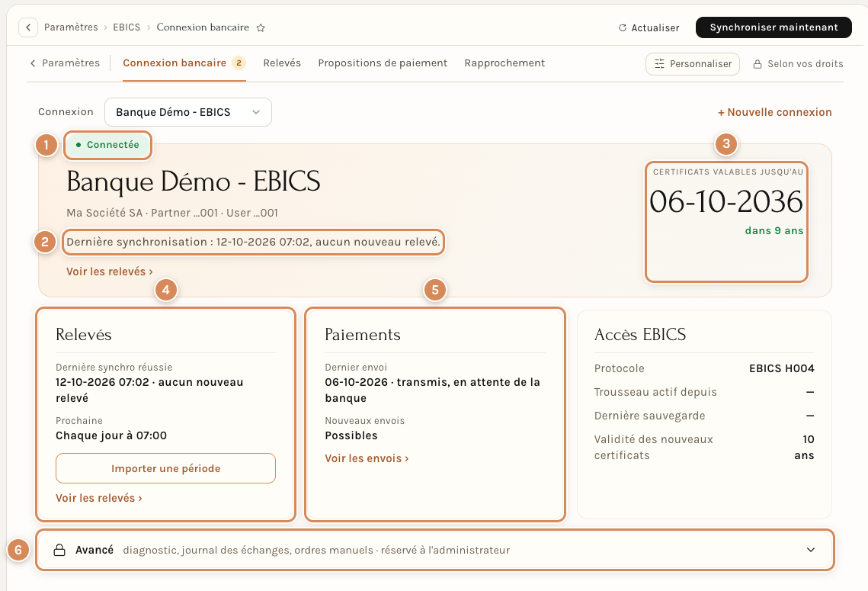
Task: Click text 'Dernière synchronisation : 12-10-2026 07:02, aucun nouveau relevé.'
Action: pos(253,242)
